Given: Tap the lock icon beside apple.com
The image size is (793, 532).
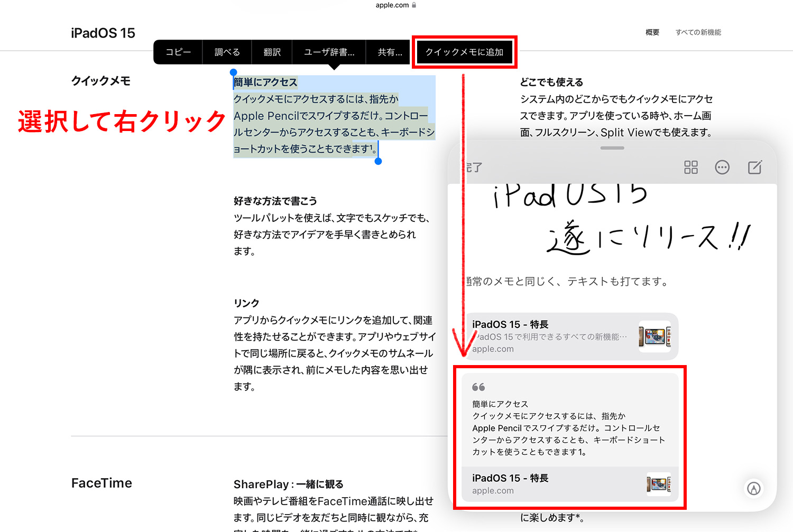Looking at the screenshot, I should (x=414, y=5).
